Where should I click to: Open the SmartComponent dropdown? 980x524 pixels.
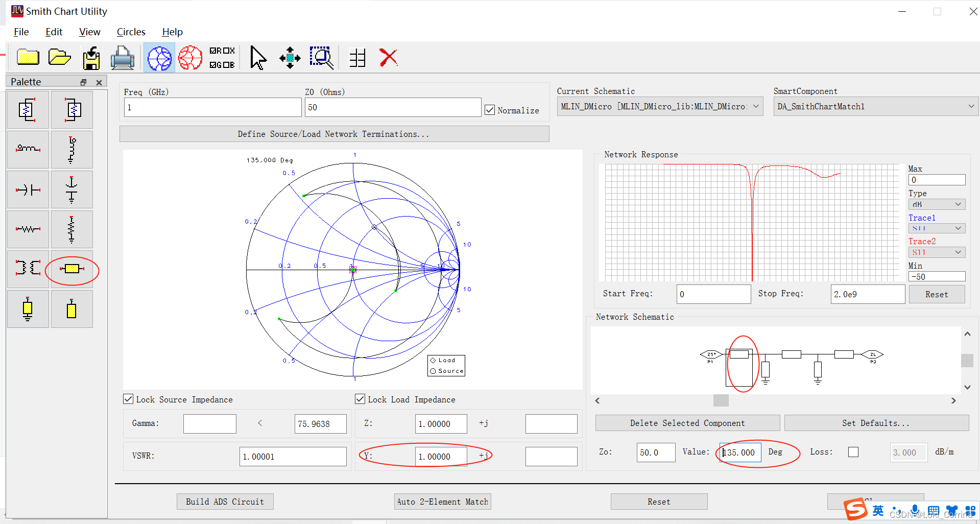click(876, 106)
